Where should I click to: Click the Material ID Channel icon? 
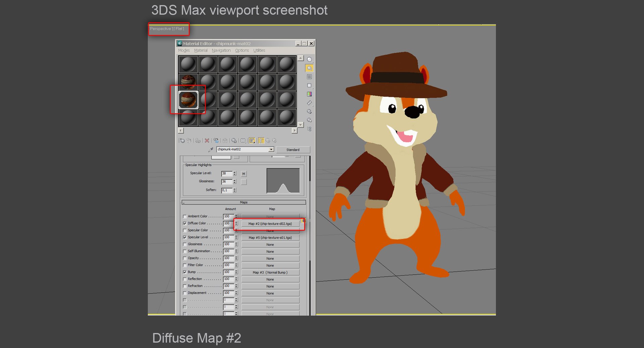coord(243,141)
